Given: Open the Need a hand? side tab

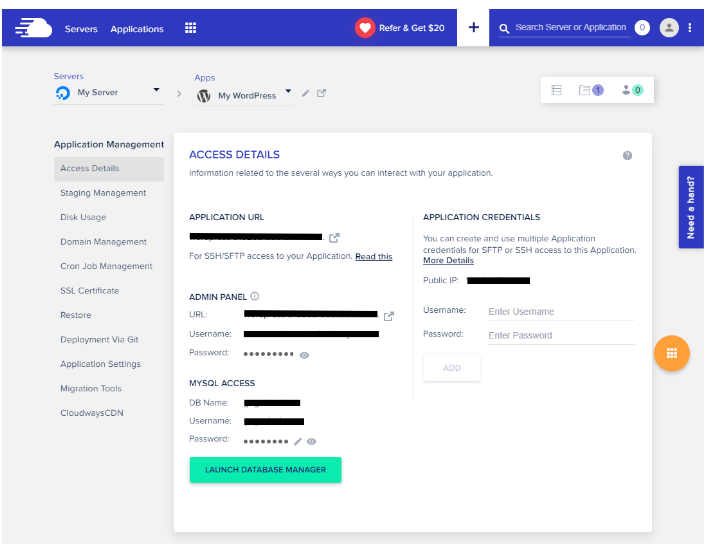Looking at the screenshot, I should pos(691,207).
